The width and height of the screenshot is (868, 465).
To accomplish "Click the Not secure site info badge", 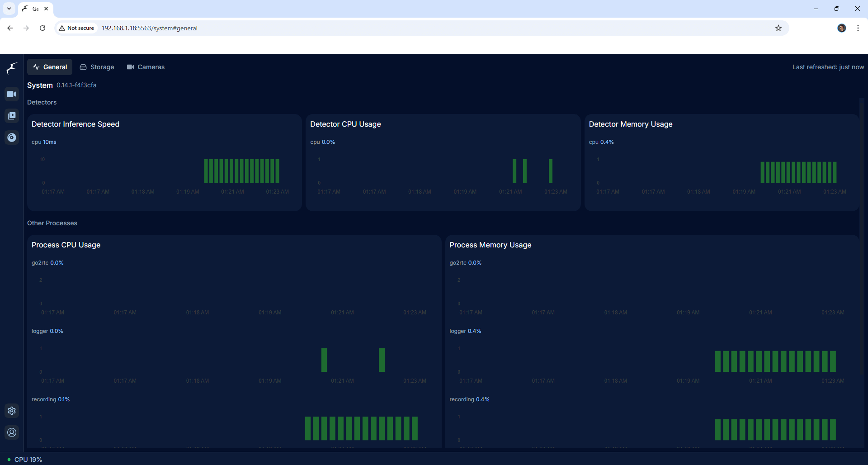I will (x=76, y=28).
